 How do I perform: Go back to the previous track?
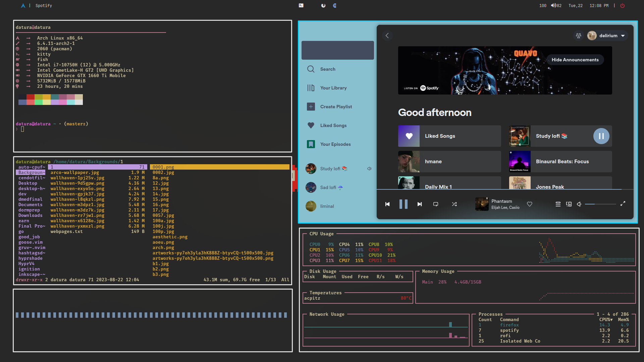(387, 204)
